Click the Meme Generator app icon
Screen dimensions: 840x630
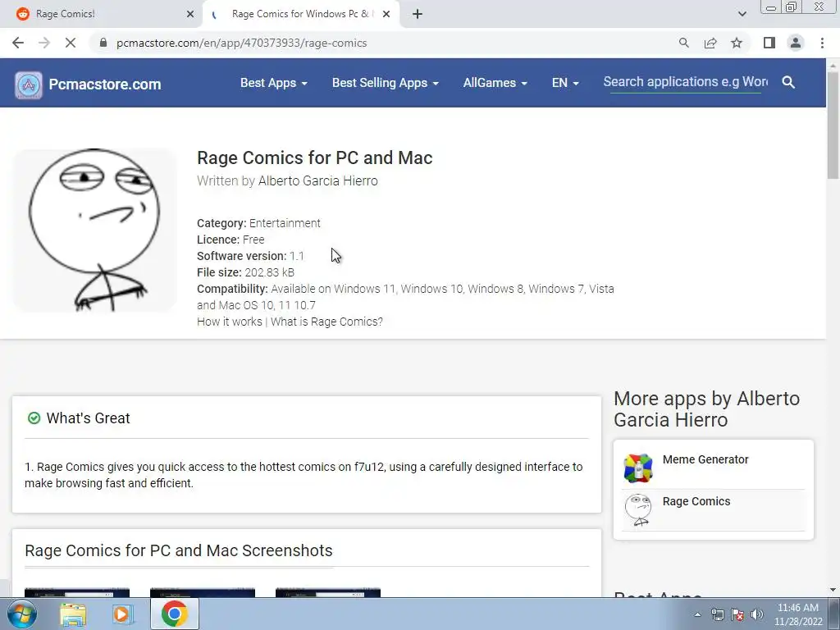point(638,468)
